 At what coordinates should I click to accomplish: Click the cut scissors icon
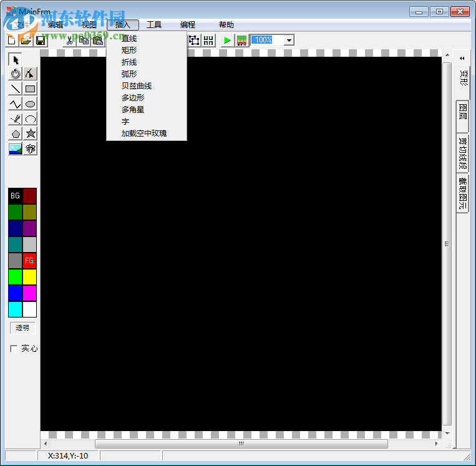click(x=69, y=40)
